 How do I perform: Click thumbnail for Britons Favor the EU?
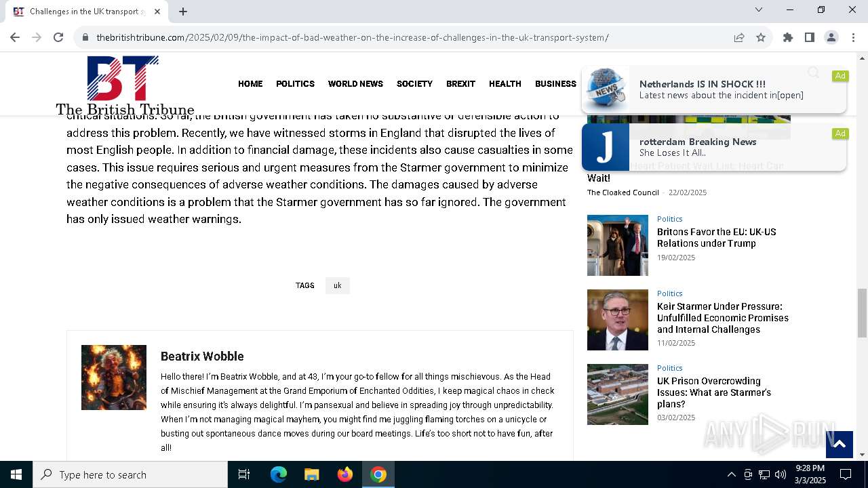point(618,245)
